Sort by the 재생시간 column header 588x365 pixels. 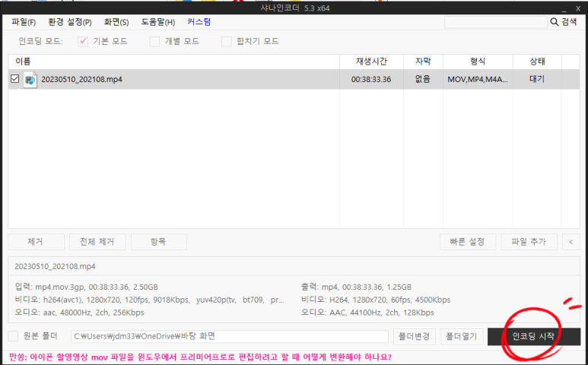(371, 62)
